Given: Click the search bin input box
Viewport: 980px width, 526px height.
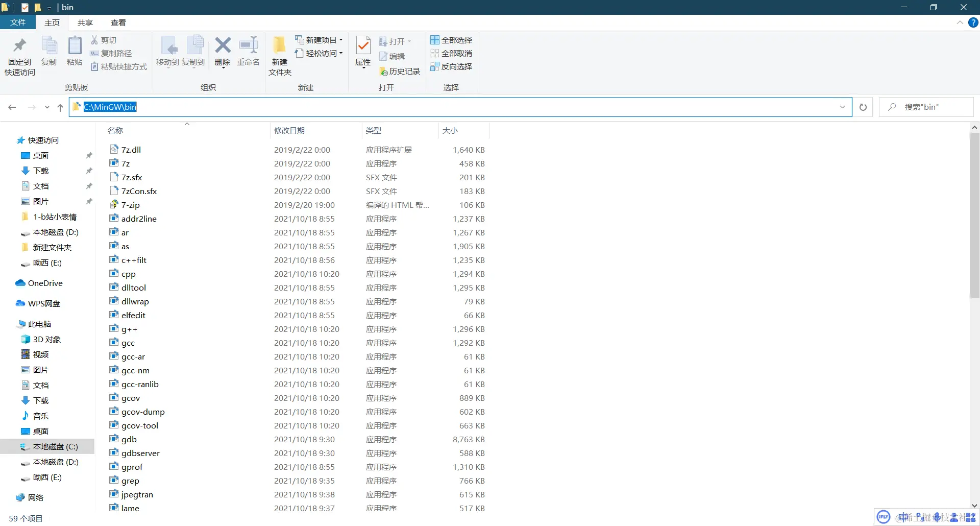Looking at the screenshot, I should click(x=926, y=107).
